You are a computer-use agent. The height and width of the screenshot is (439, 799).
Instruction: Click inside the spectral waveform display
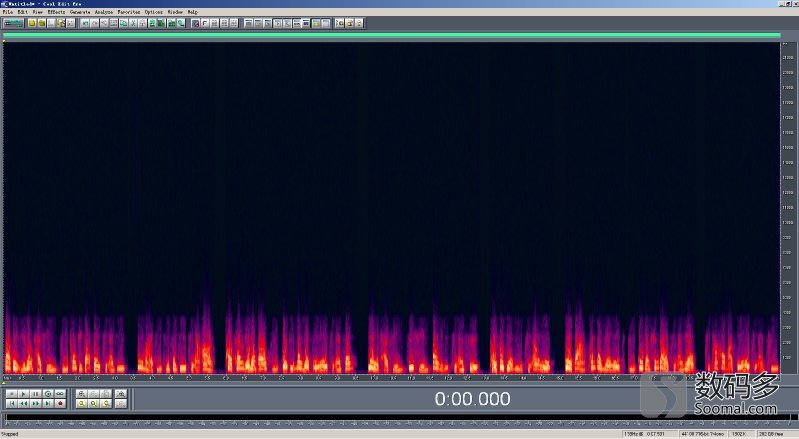pyautogui.click(x=391, y=208)
